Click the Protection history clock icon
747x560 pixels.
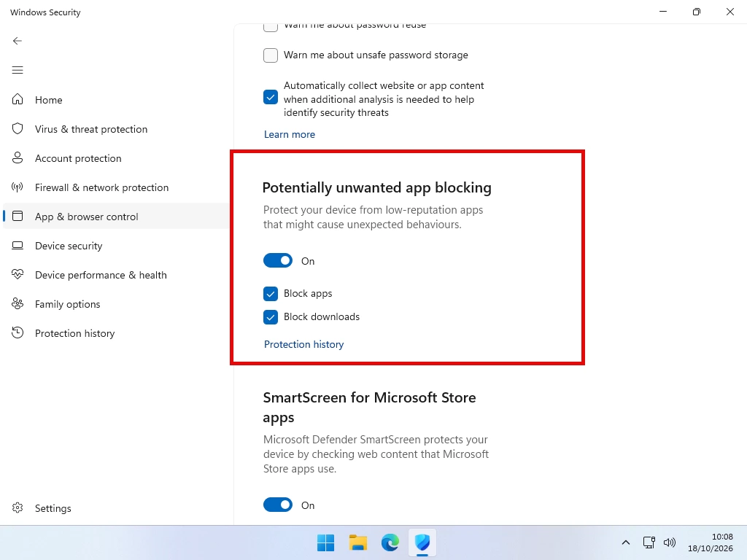(x=18, y=332)
